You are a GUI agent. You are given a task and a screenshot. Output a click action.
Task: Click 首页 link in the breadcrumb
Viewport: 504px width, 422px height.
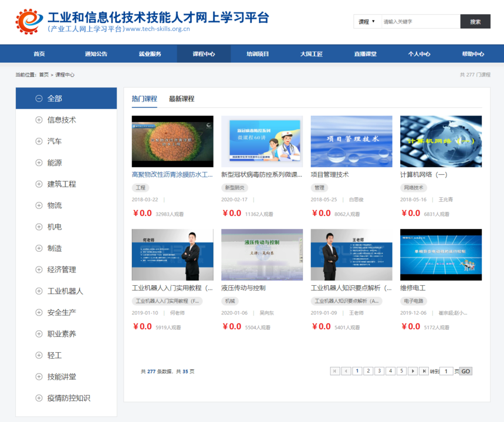point(44,75)
